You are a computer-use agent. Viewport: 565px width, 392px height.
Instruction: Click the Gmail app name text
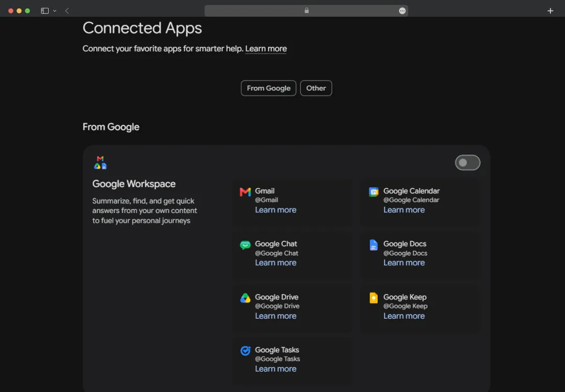pos(265,191)
